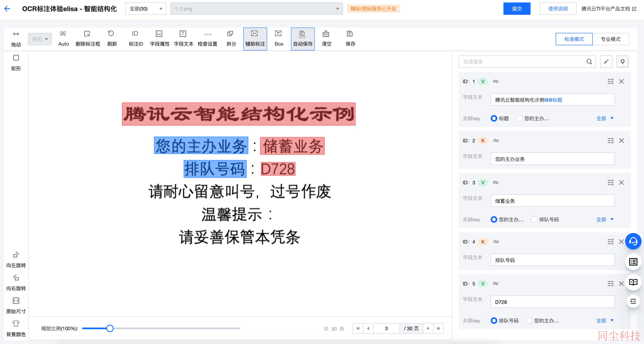The width and height of the screenshot is (644, 344).
Task: Click the floating indent-list icon
Action: click(633, 301)
